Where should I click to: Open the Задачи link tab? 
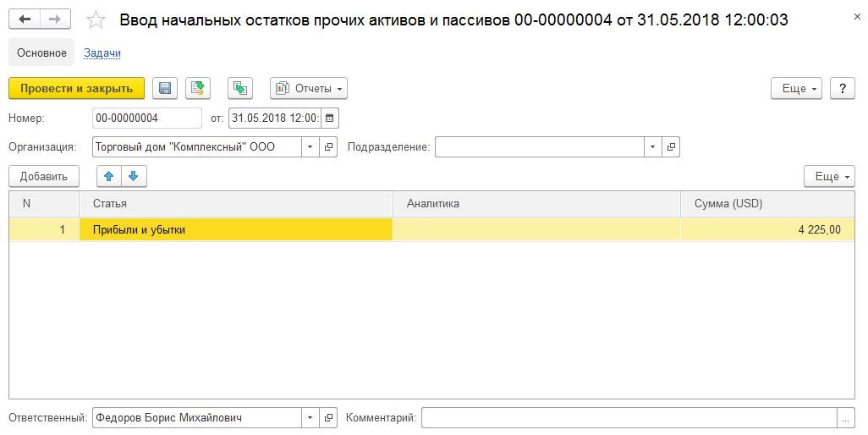pyautogui.click(x=102, y=53)
